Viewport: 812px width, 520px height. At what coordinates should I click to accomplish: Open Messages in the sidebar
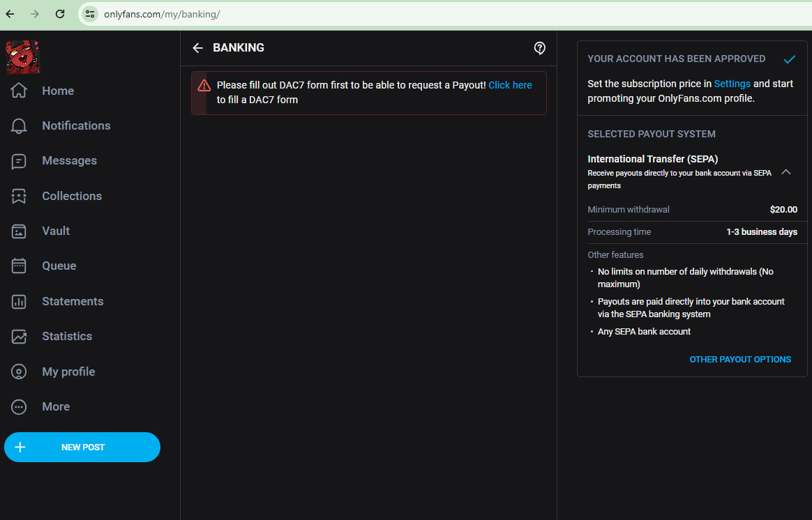point(69,161)
